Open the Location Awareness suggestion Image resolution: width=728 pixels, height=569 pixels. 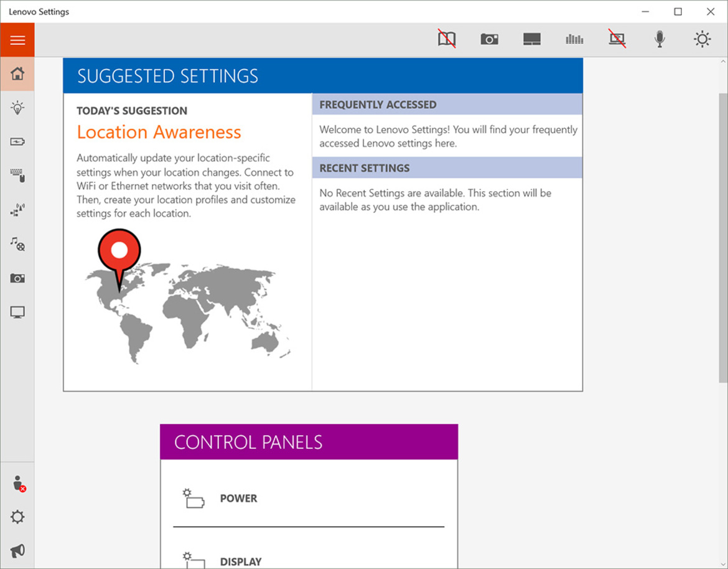(x=159, y=133)
